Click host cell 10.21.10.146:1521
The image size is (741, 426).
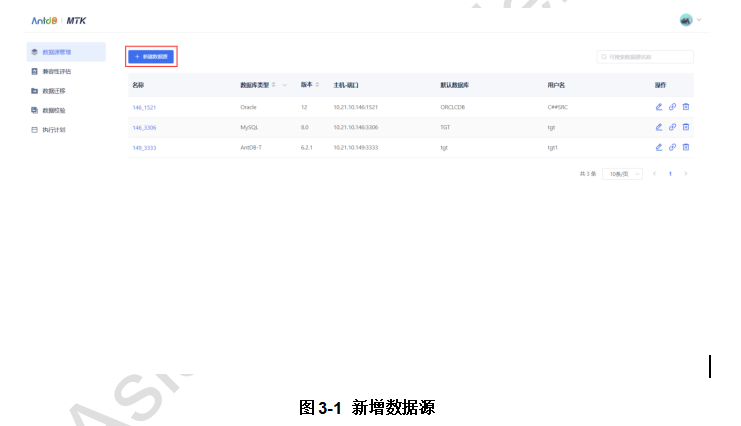355,107
